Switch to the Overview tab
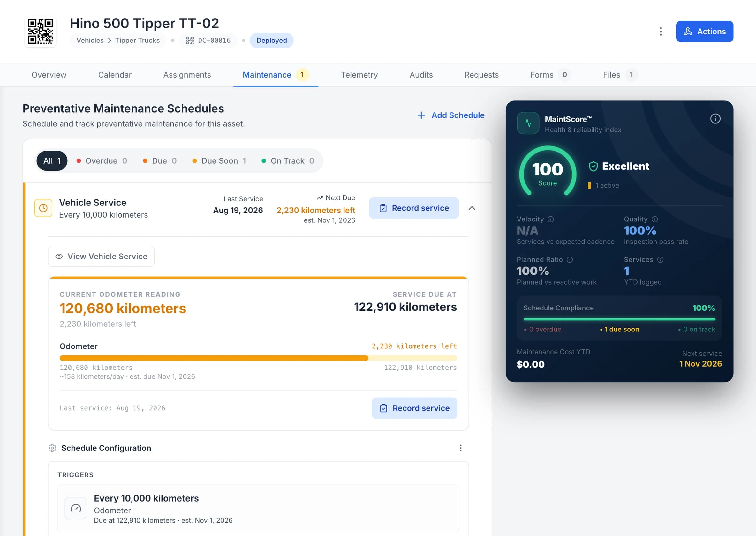Viewport: 756px width, 536px height. 49,75
